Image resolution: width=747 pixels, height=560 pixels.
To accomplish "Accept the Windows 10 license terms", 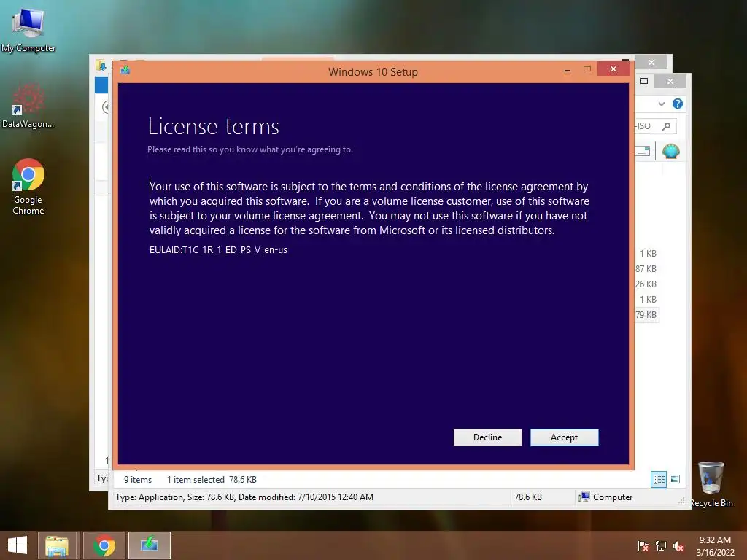I will coord(564,437).
